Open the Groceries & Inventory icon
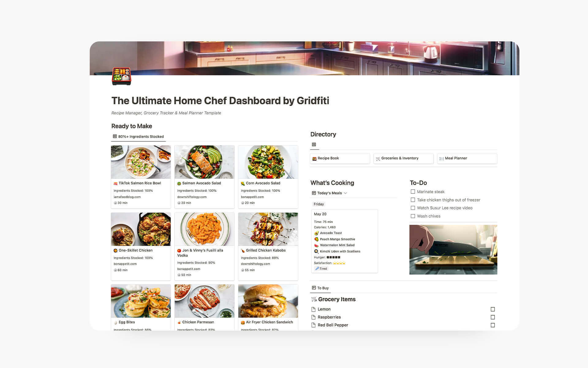 (377, 159)
